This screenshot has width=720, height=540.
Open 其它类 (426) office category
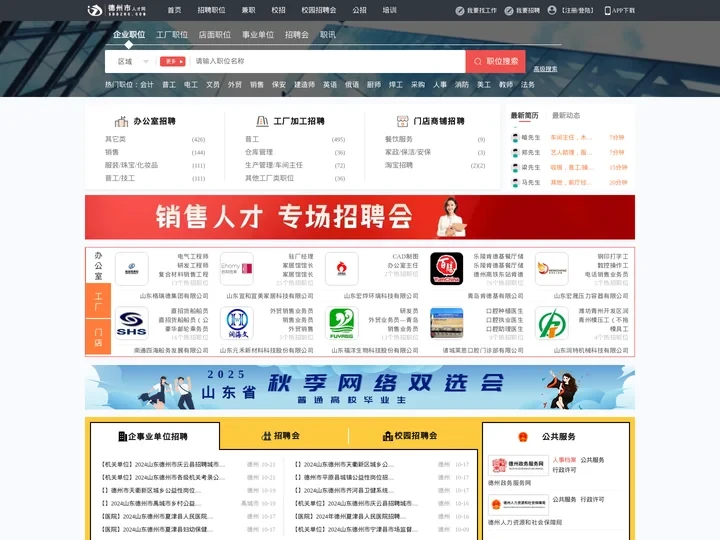point(155,139)
